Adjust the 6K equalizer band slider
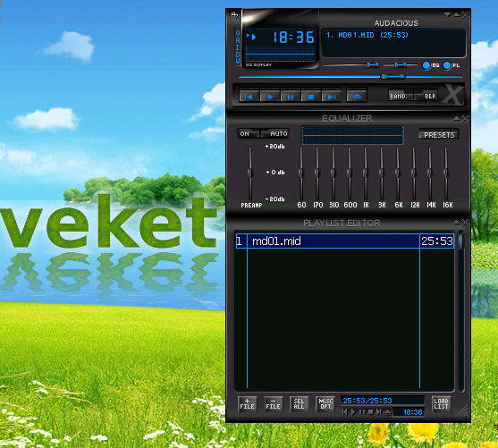 [398, 173]
